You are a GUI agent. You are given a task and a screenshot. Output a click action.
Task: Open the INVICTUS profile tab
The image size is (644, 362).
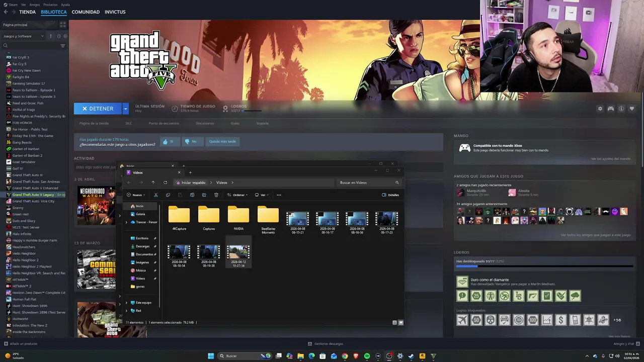point(115,12)
